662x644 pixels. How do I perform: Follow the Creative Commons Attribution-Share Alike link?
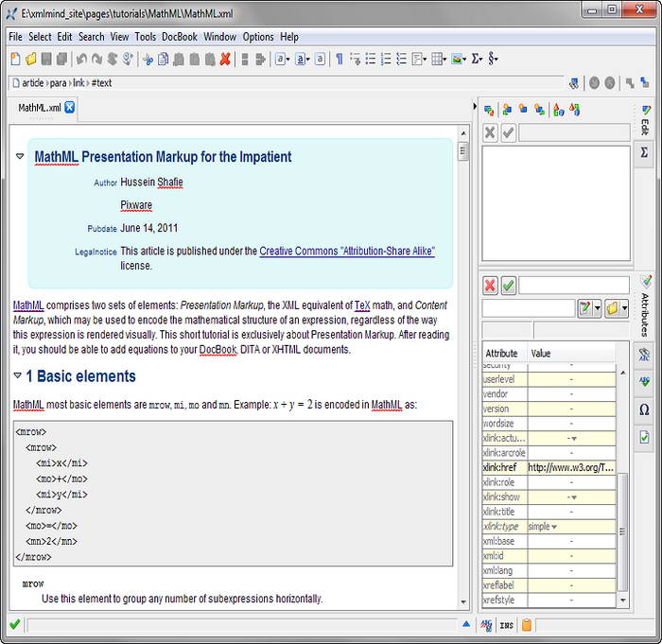(x=347, y=252)
